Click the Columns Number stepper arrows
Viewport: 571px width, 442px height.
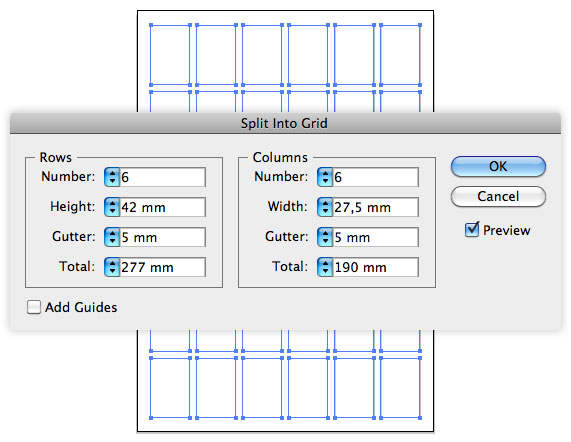pos(325,177)
